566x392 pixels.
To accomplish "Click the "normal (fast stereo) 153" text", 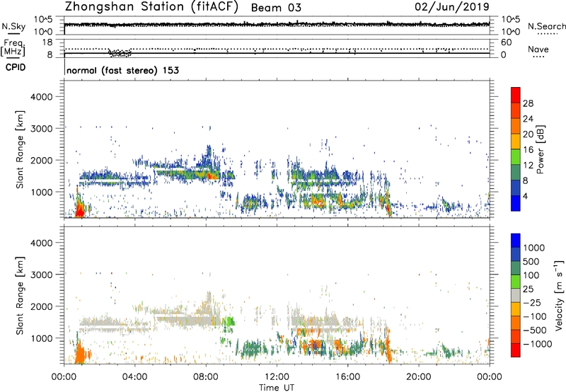I will 122,70.
